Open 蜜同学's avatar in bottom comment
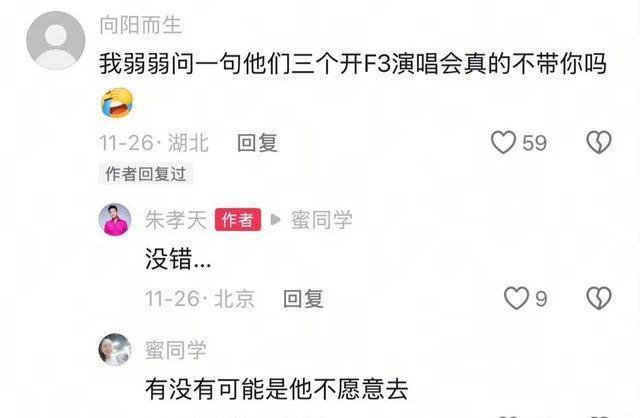Image resolution: width=640 pixels, height=418 pixels. 115,350
